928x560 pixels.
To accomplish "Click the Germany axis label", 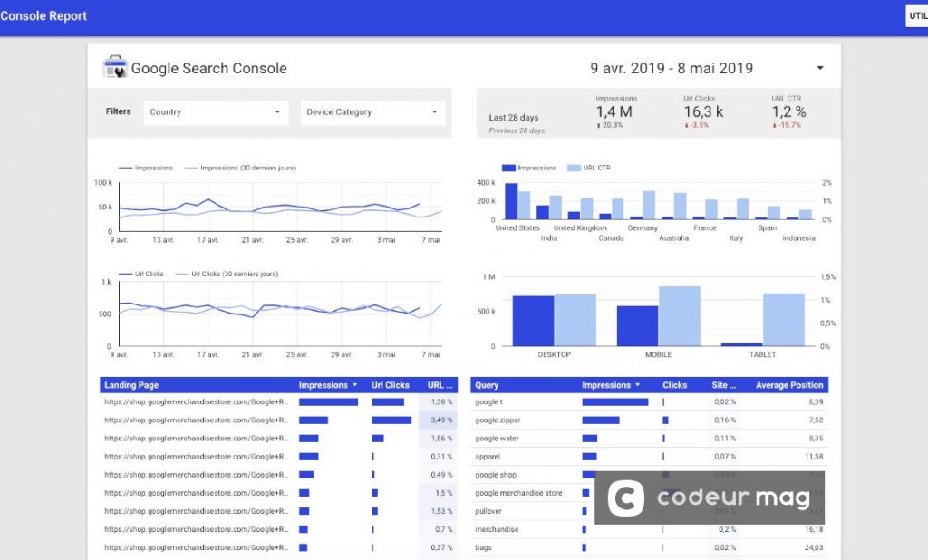I will [643, 228].
